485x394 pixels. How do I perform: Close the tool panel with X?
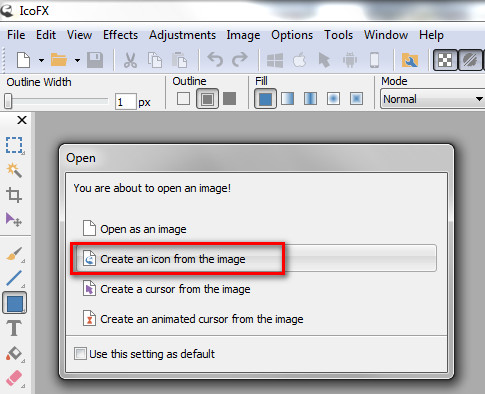tap(22, 120)
